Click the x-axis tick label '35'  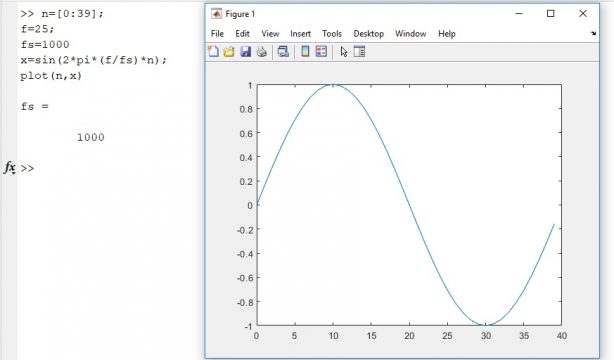(x=524, y=336)
